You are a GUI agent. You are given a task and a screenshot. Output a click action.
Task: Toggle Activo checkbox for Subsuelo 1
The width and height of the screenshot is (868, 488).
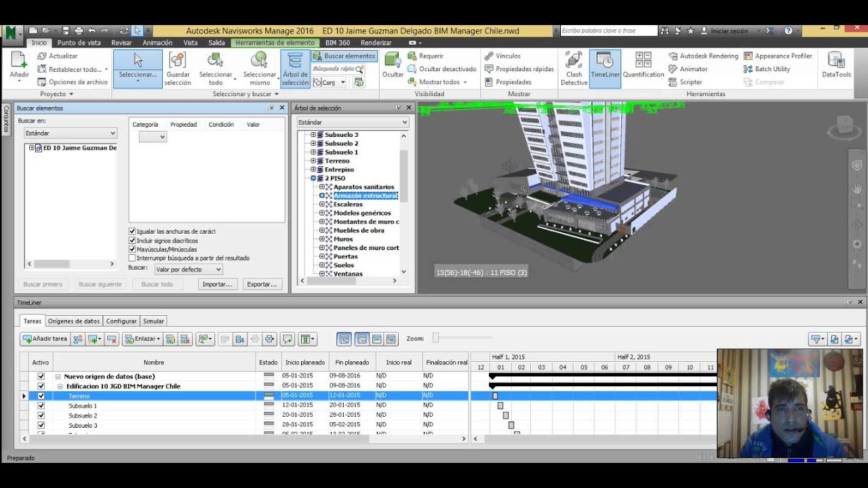point(41,406)
